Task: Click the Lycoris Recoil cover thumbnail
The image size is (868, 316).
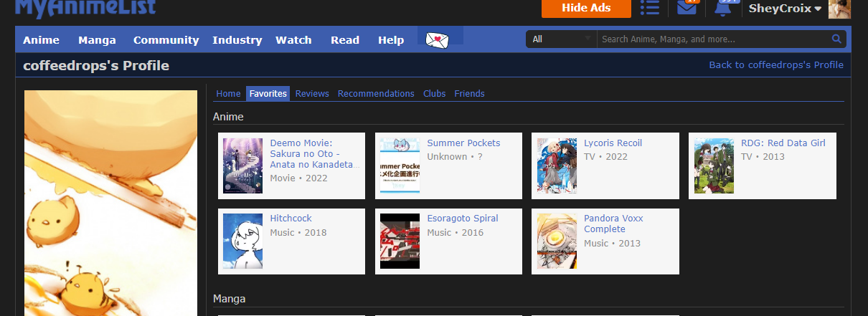Action: [557, 166]
